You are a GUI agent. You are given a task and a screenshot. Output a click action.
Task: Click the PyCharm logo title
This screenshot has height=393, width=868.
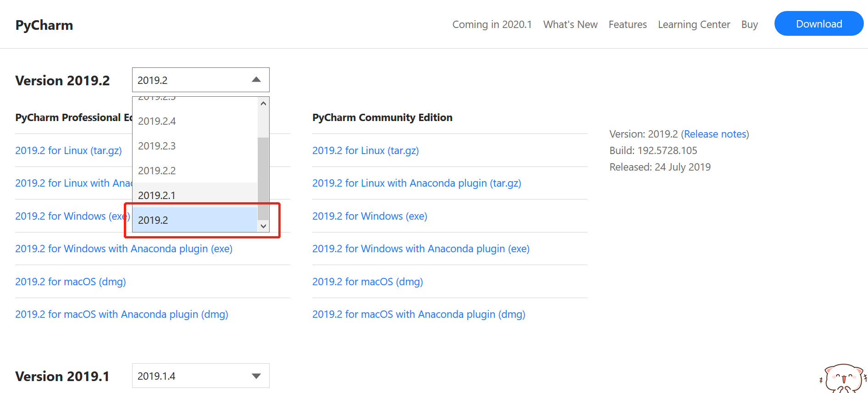point(44,25)
